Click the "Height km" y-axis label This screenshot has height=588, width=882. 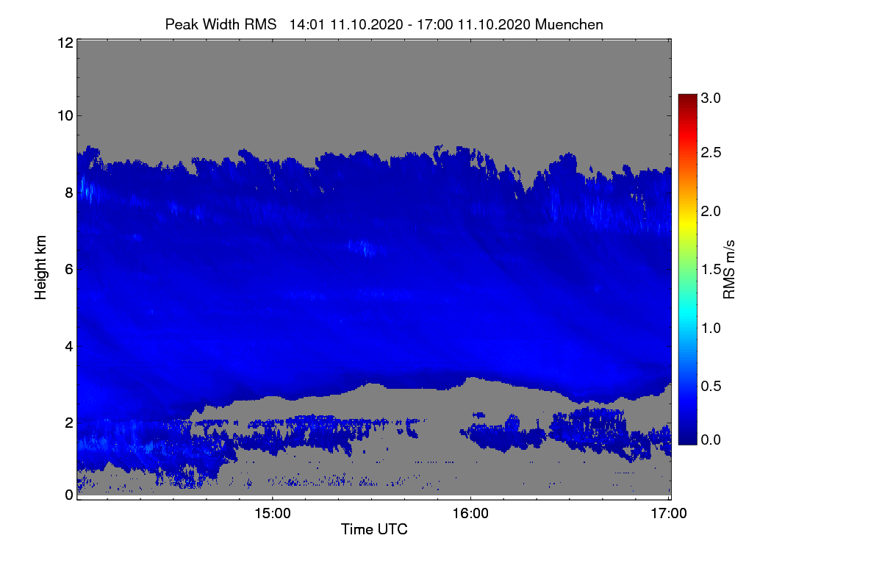42,268
